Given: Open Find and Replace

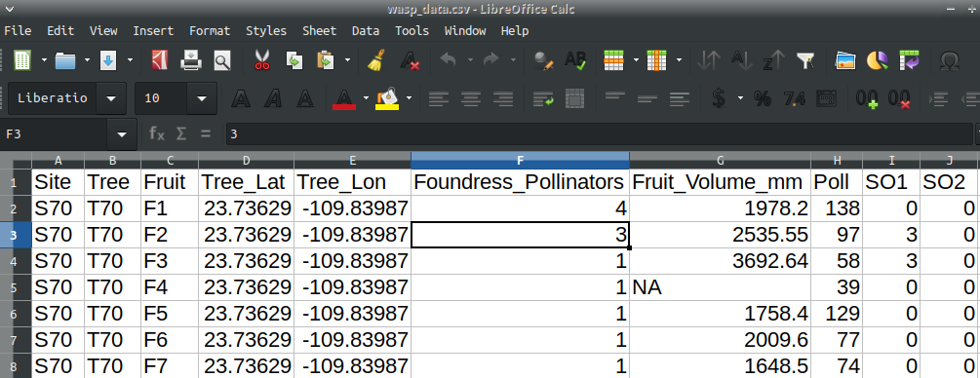Looking at the screenshot, I should click(543, 60).
